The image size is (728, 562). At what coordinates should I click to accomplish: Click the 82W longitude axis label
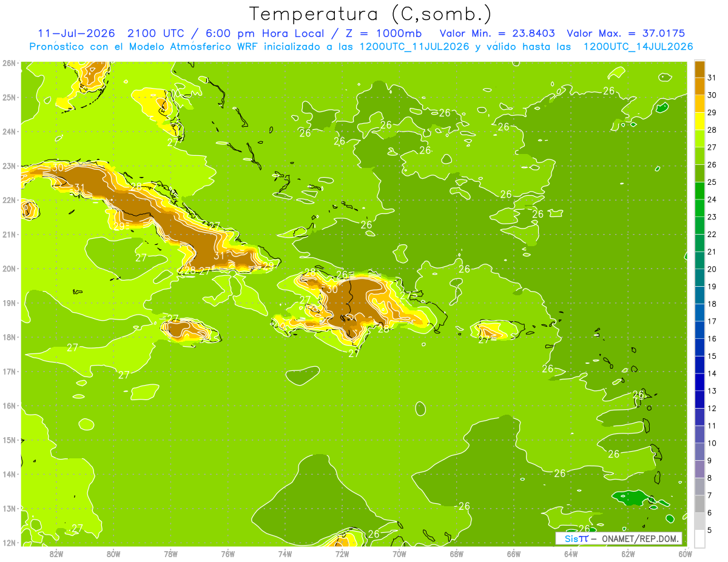pyautogui.click(x=56, y=554)
